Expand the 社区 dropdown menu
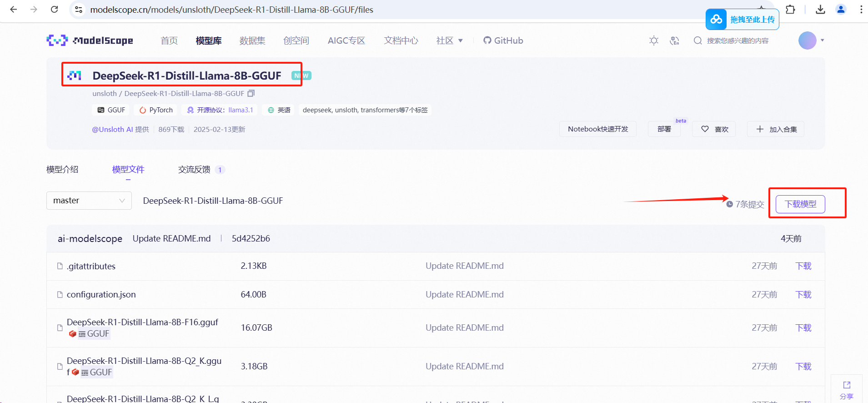This screenshot has width=868, height=403. pyautogui.click(x=449, y=40)
